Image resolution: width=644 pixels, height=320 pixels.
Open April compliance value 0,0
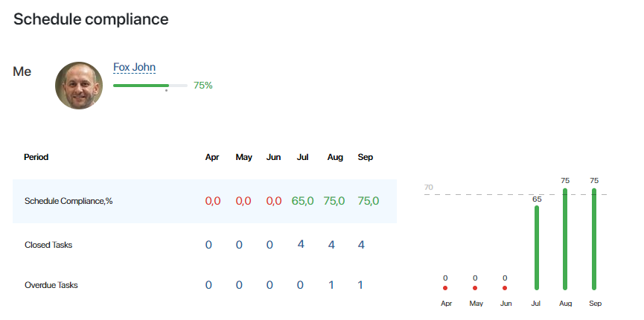coord(213,201)
